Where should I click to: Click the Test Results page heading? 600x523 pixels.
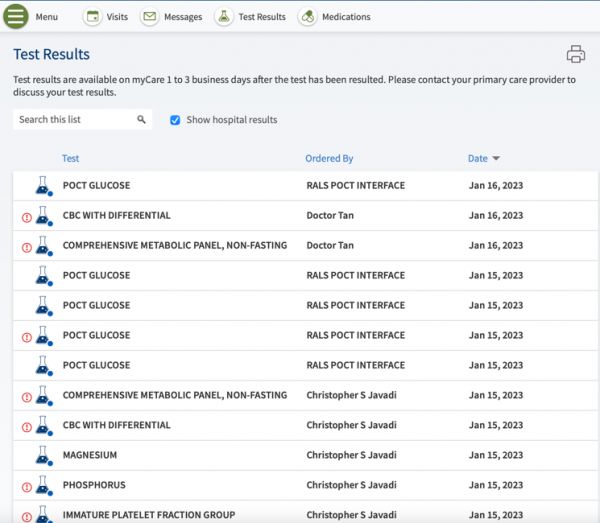(x=51, y=54)
